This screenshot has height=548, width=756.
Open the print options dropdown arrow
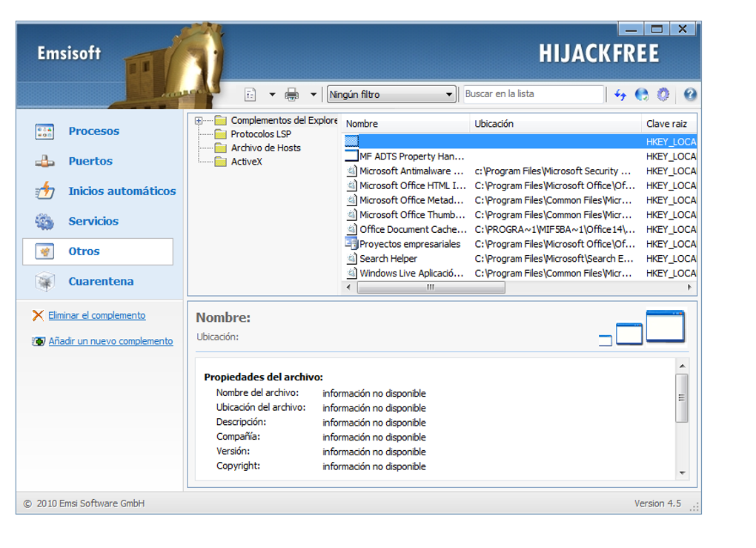tap(314, 95)
